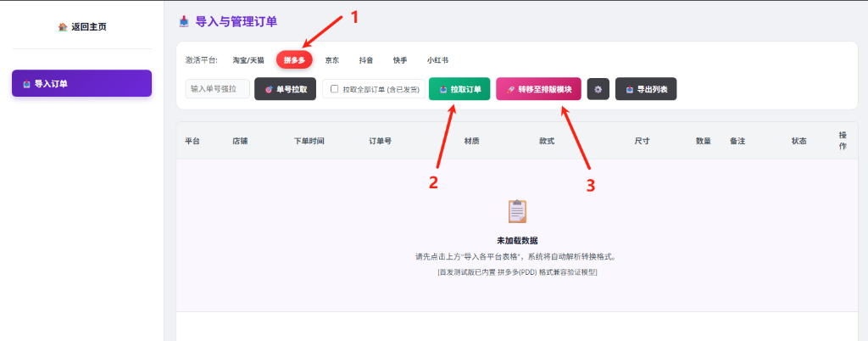Click the 尺寸 column header

pos(643,141)
